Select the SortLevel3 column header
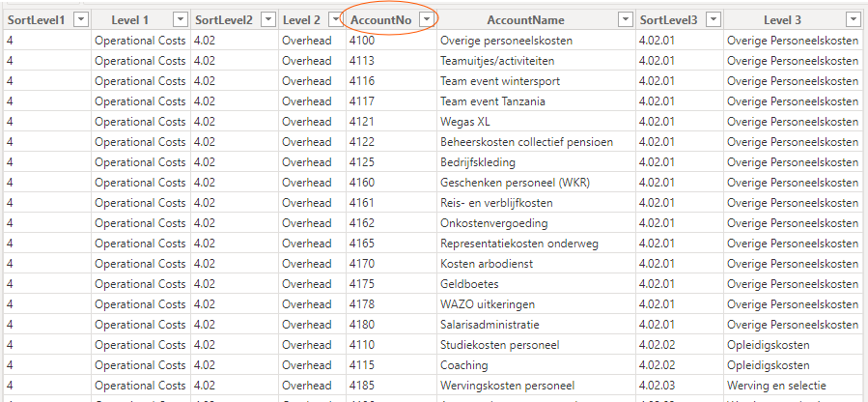This screenshot has height=402, width=868. [x=679, y=20]
